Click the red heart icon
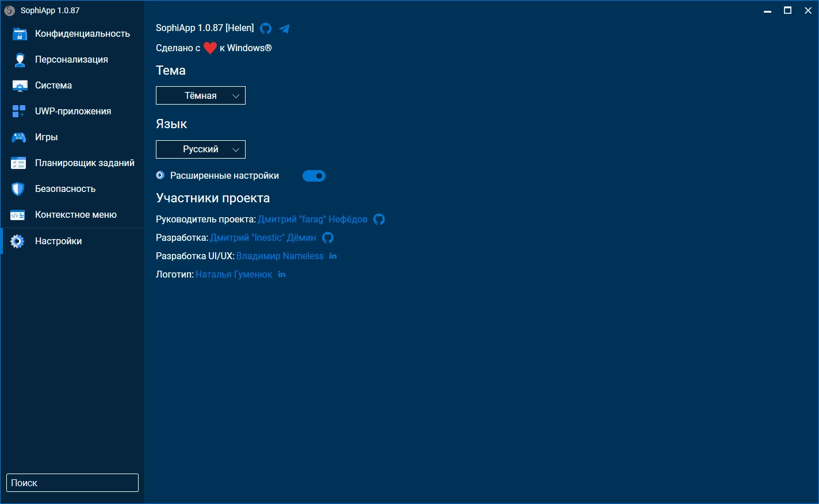This screenshot has width=819, height=504. [x=210, y=48]
